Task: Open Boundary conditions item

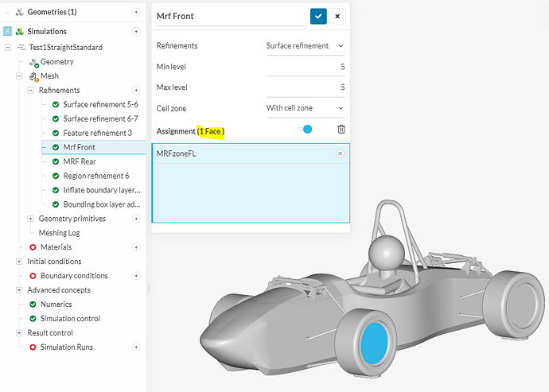Action: point(74,276)
